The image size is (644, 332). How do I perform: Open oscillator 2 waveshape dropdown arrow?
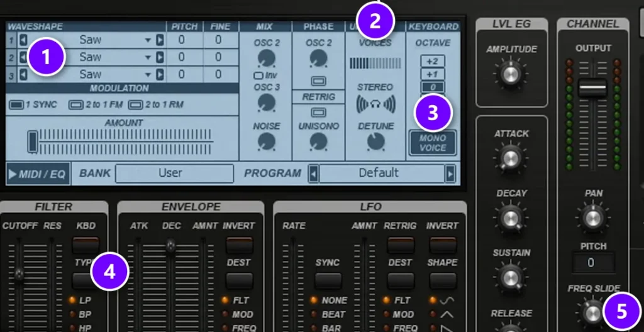(x=148, y=57)
